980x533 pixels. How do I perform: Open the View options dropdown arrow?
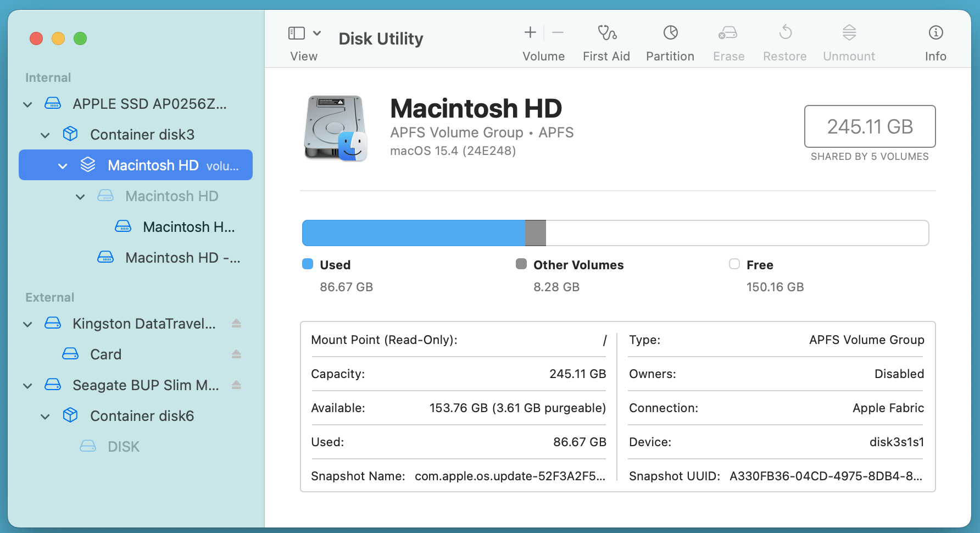point(317,34)
